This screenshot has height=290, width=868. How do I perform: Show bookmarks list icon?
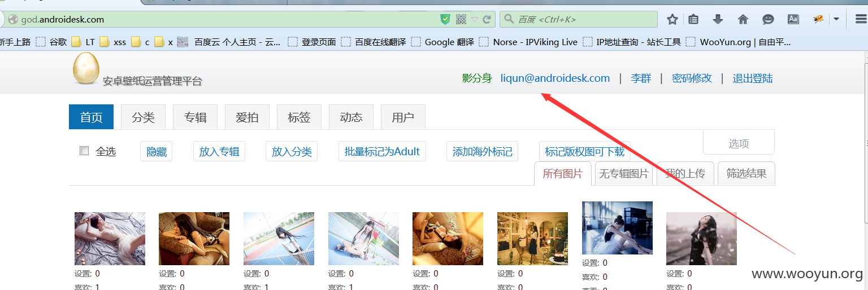click(x=693, y=20)
